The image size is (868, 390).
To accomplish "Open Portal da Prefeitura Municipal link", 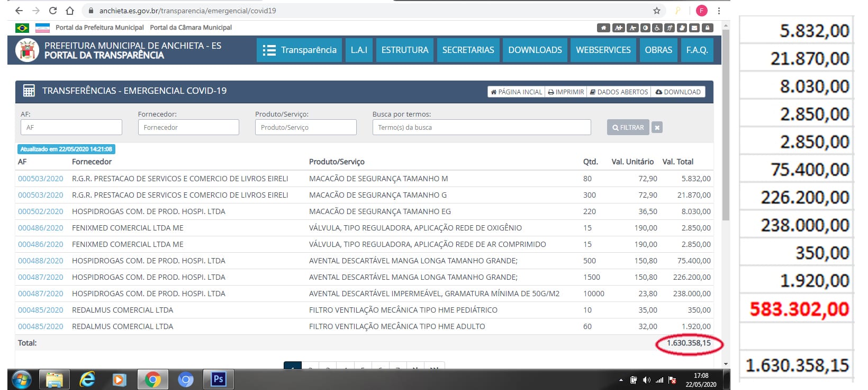I will pos(100,28).
